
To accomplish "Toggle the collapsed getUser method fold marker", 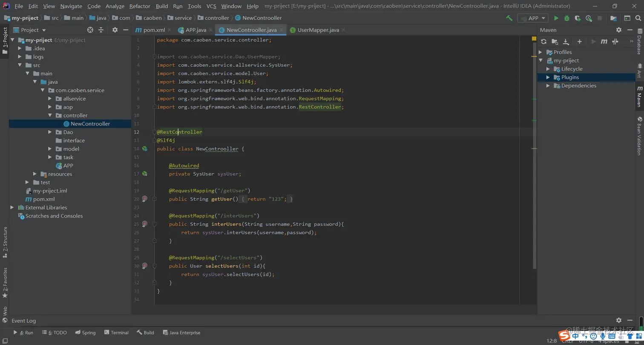I will point(155,199).
